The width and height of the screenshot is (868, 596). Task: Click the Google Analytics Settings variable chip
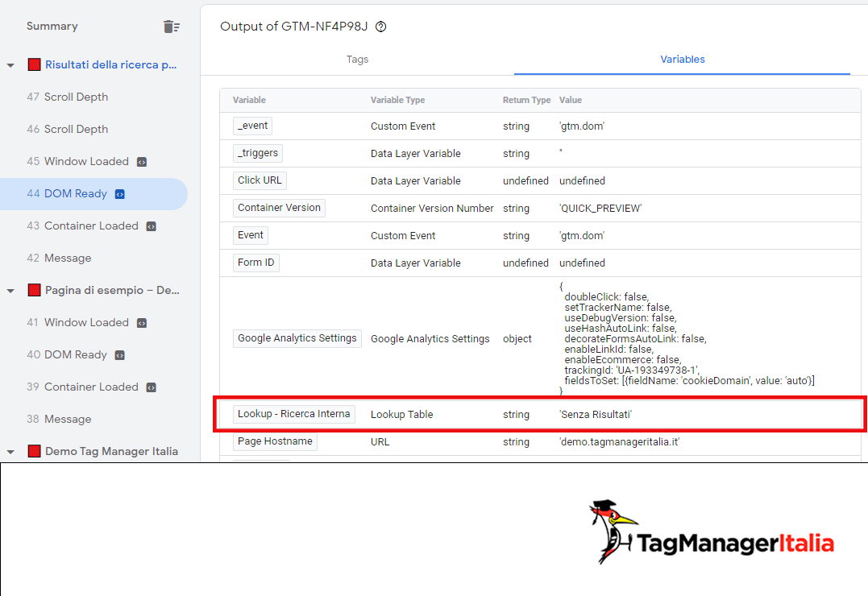[297, 338]
